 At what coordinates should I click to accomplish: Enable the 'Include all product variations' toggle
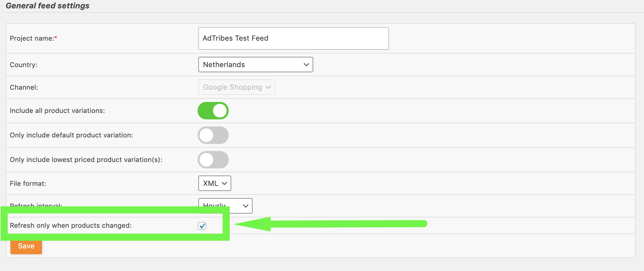(x=213, y=111)
